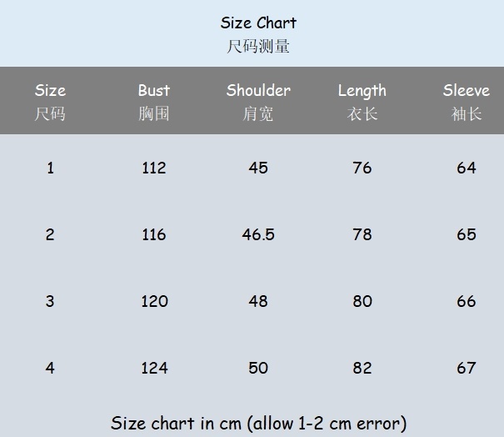Screen dimensions: 504x437
Task: Select size 1 row label
Action: (50, 168)
